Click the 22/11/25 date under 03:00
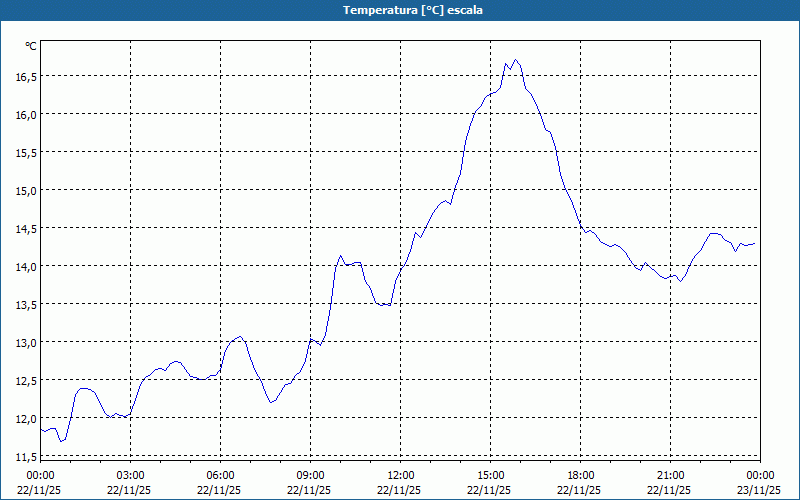The width and height of the screenshot is (800, 500). tap(129, 490)
